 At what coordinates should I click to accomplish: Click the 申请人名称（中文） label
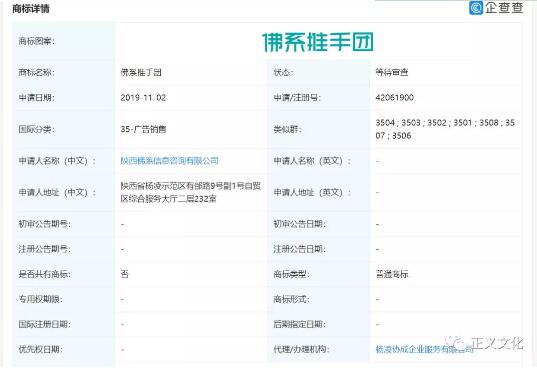click(x=57, y=161)
